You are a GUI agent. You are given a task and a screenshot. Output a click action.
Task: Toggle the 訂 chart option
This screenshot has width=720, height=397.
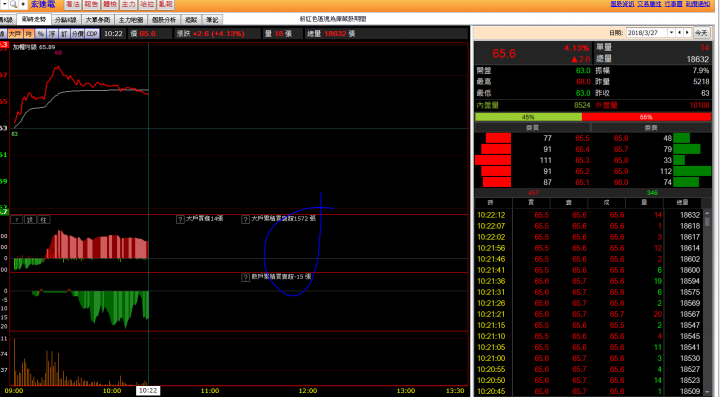point(64,34)
